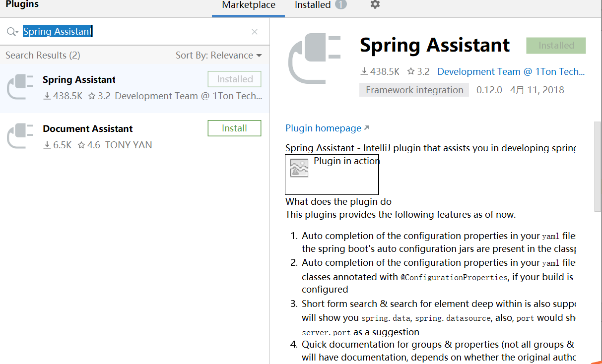Click the 6.5K downloads count

pos(58,145)
